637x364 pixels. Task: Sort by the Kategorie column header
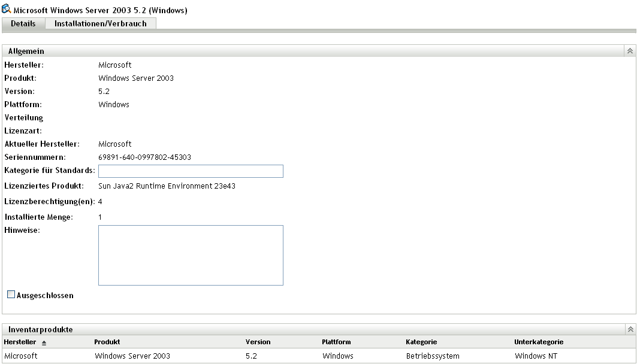coord(421,342)
